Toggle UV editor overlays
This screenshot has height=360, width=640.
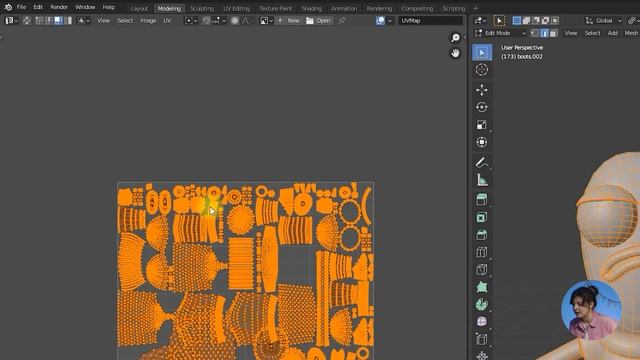pyautogui.click(x=380, y=20)
